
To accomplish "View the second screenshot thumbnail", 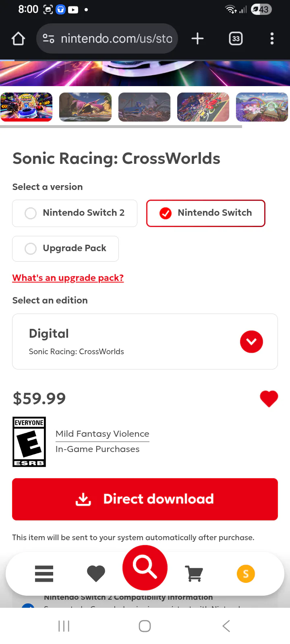I will 85,107.
